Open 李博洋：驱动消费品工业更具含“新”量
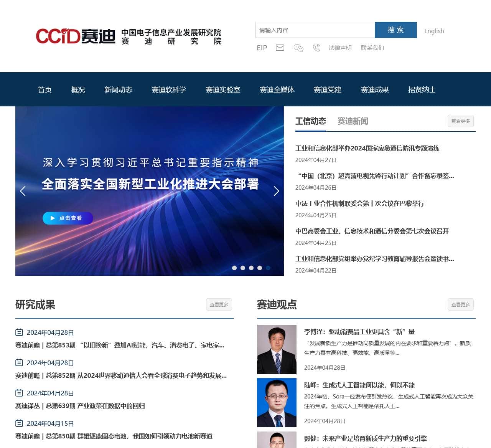The height and width of the screenshot is (448, 491). pyautogui.click(x=359, y=332)
